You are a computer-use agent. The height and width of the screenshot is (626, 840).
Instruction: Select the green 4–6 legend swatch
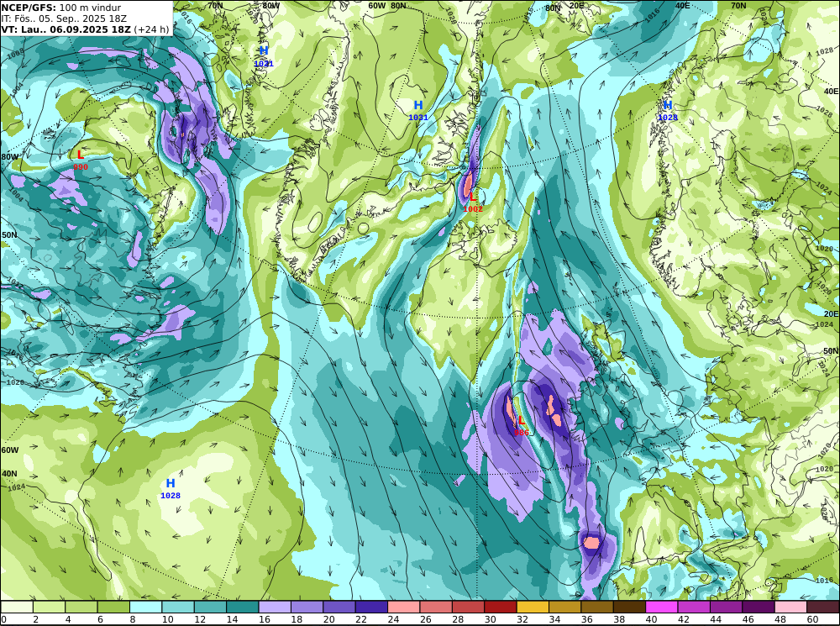81,607
